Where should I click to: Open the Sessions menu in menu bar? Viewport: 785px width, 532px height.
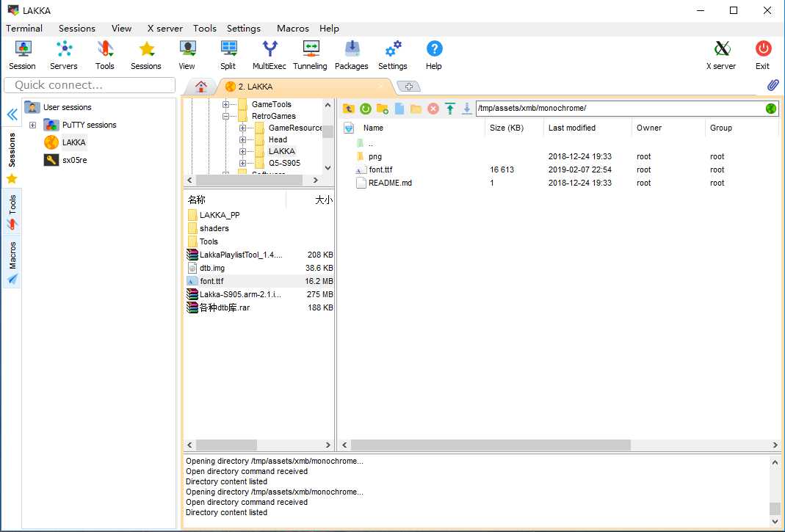(x=76, y=29)
